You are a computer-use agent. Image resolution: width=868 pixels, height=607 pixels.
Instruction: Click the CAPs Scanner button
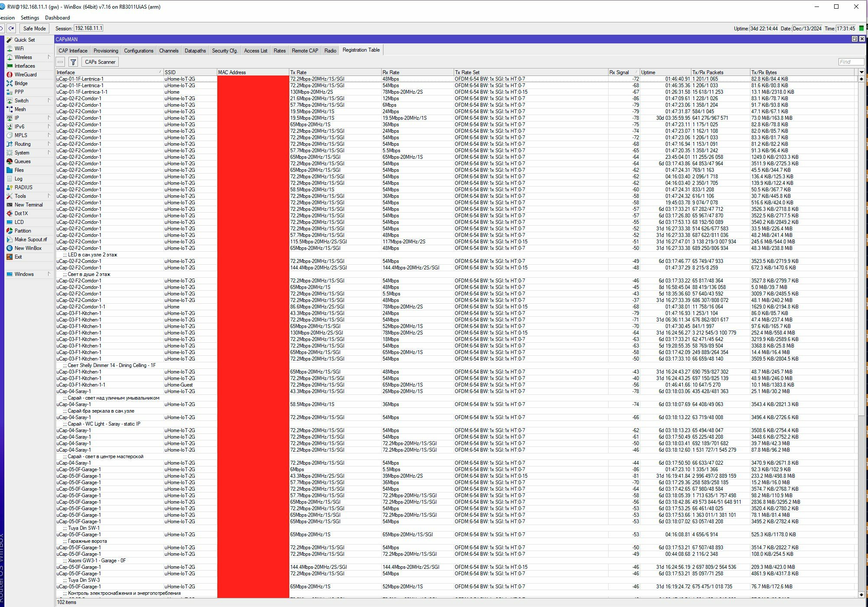click(x=100, y=62)
